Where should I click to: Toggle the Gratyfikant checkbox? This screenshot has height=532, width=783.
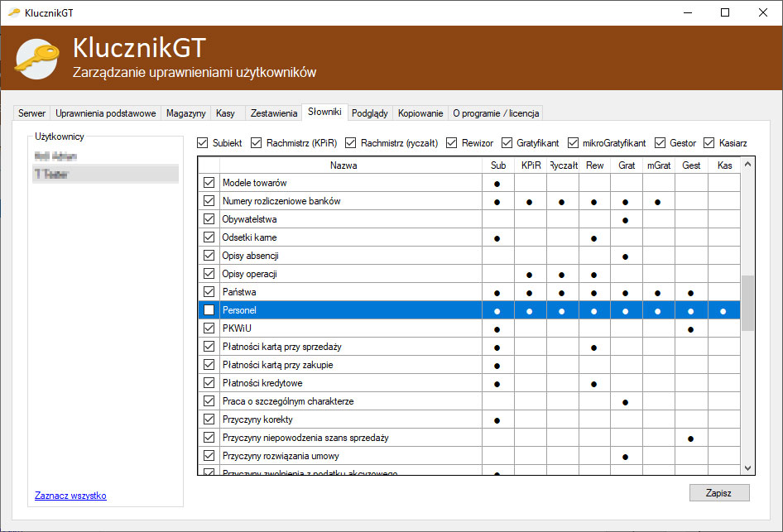coord(507,143)
